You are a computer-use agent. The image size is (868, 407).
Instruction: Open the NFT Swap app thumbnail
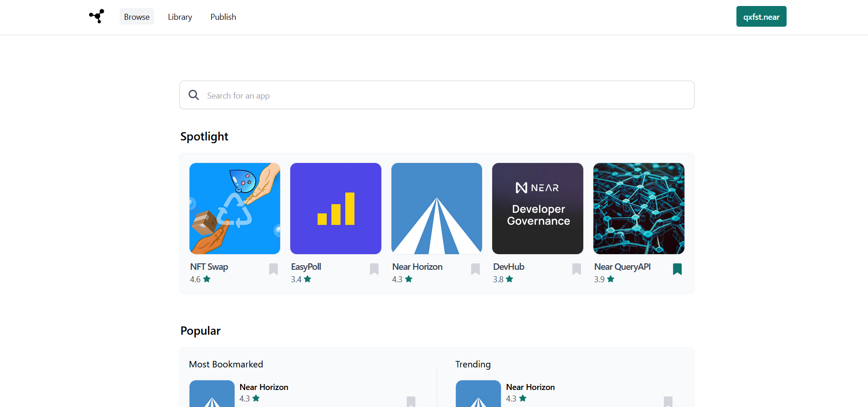coord(235,209)
